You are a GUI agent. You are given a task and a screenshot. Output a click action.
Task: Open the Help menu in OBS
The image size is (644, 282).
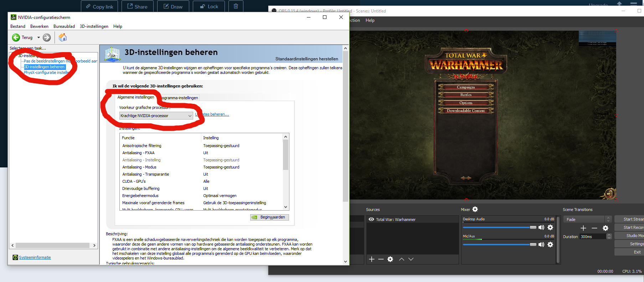click(370, 20)
